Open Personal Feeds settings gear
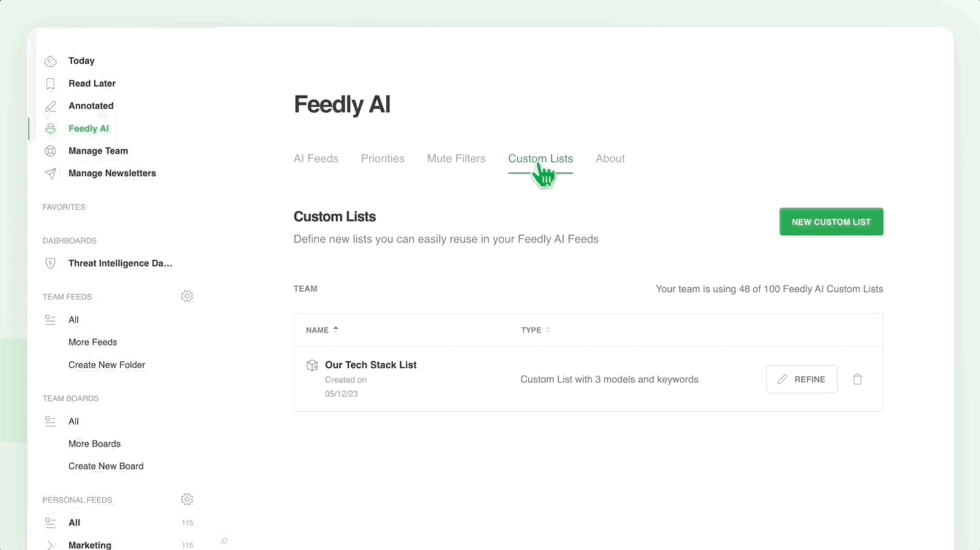 (x=187, y=499)
